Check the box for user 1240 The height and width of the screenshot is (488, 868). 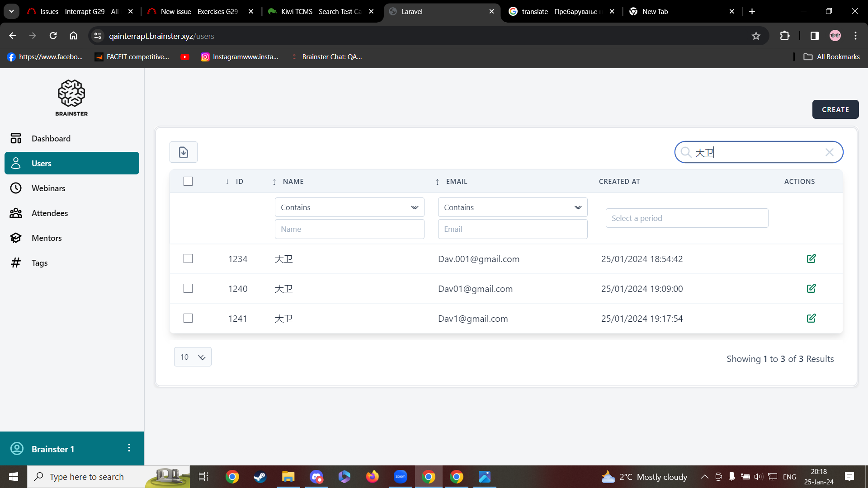[x=188, y=288]
